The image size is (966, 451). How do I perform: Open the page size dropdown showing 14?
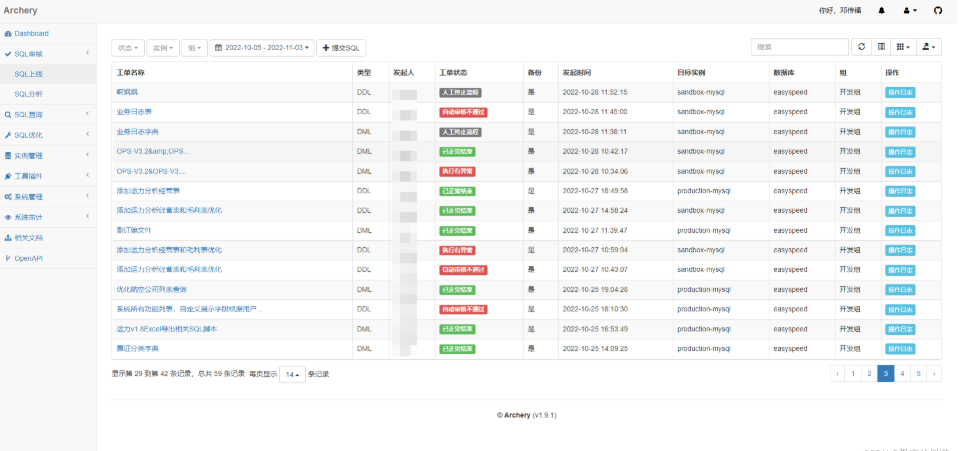292,374
